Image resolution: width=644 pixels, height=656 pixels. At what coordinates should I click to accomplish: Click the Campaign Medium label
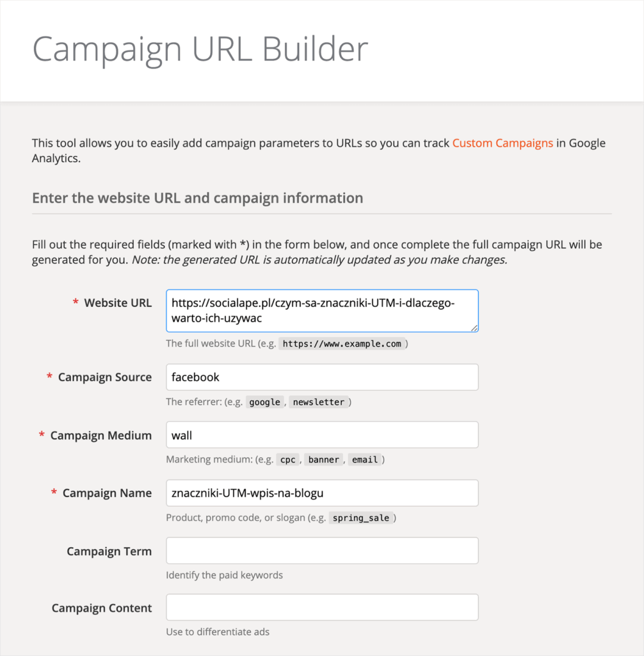pos(101,436)
